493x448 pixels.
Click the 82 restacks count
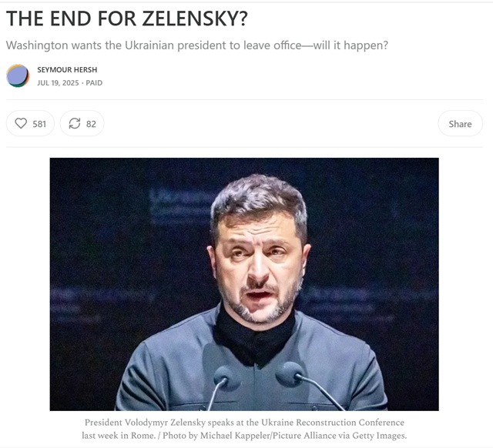91,124
